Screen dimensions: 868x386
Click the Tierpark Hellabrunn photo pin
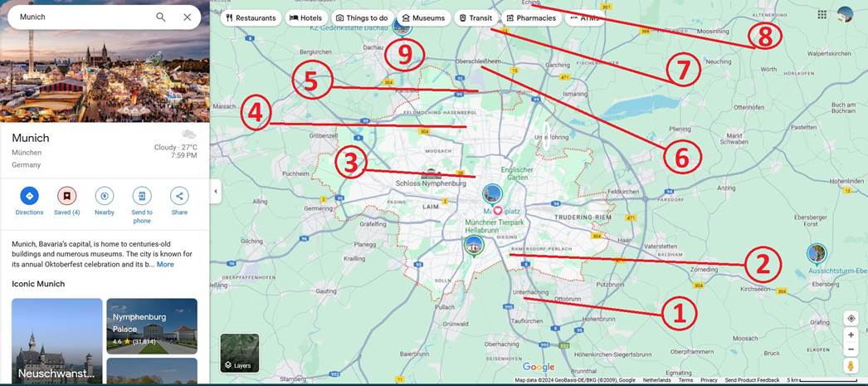coord(474,246)
